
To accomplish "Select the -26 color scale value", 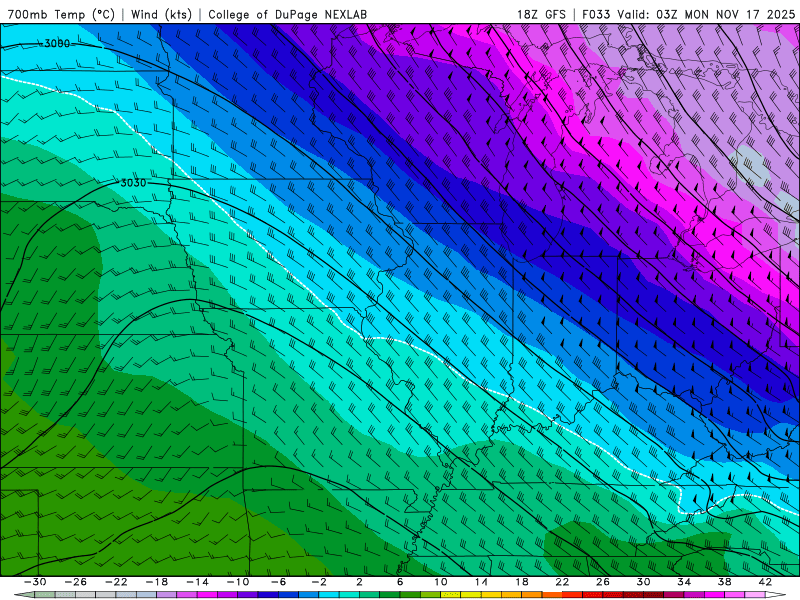I will tap(76, 582).
